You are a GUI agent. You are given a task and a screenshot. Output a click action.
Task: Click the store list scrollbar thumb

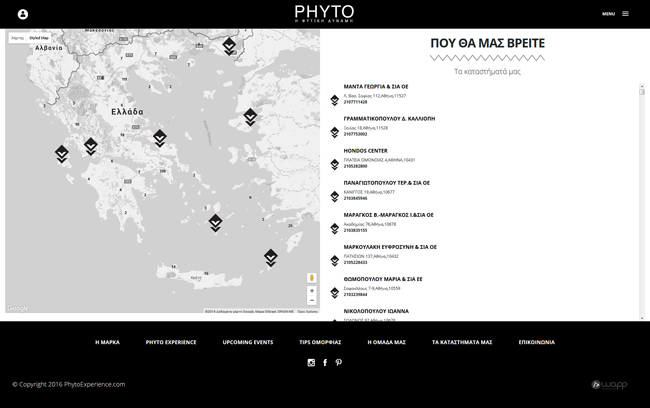pyautogui.click(x=642, y=92)
